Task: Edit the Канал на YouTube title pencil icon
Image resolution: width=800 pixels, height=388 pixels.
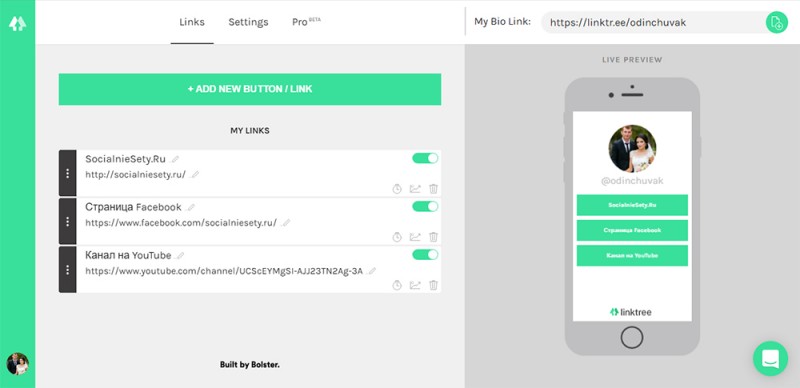Action: (180, 255)
